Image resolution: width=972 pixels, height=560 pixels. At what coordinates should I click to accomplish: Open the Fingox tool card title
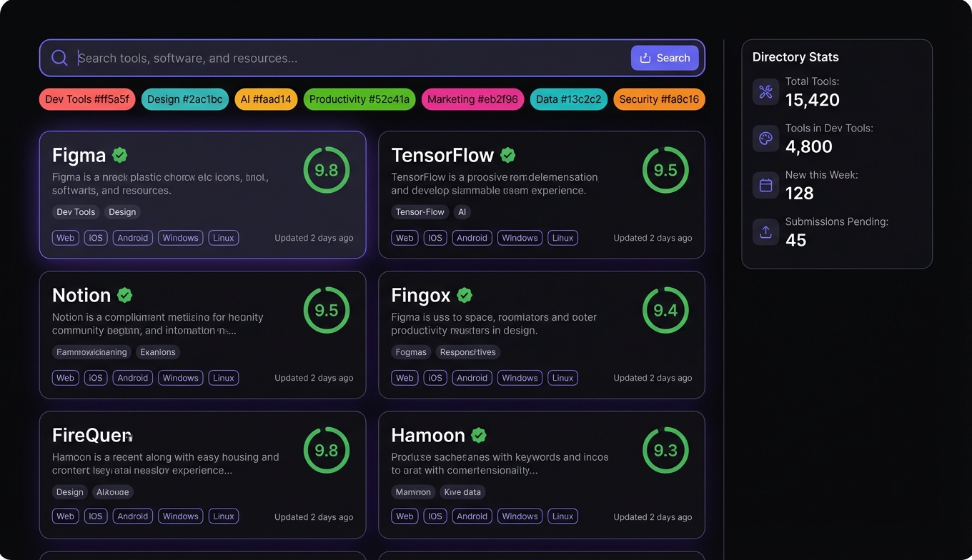[421, 295]
